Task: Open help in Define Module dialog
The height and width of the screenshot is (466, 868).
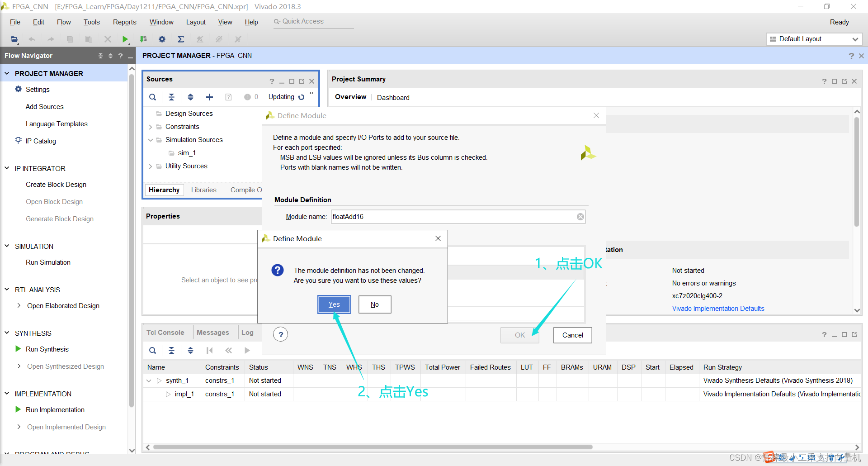Action: (281, 334)
